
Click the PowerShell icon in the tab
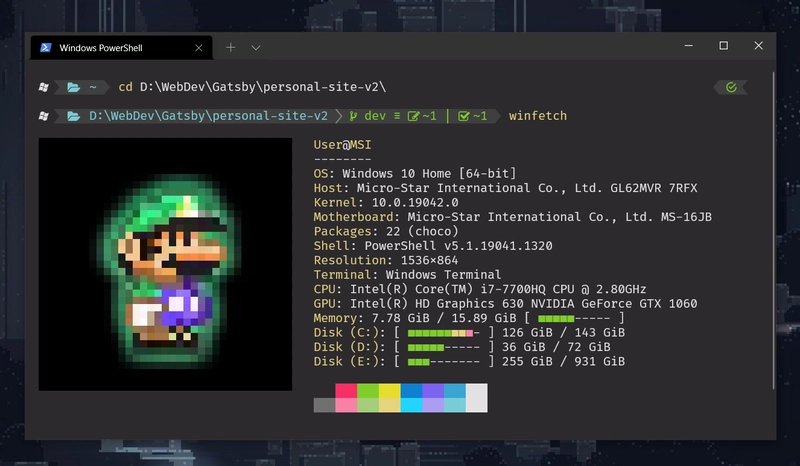pyautogui.click(x=45, y=47)
